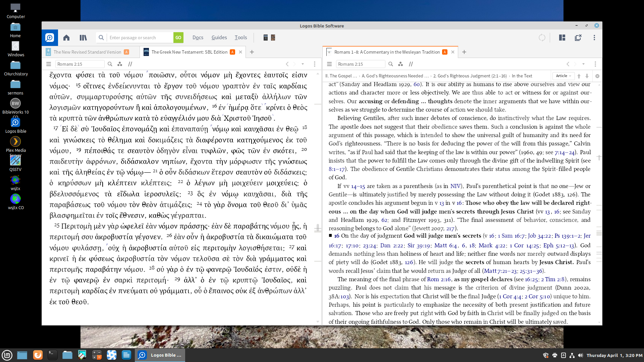
Task: Open the visual filters icon in NRSV panel
Action: pos(120,64)
